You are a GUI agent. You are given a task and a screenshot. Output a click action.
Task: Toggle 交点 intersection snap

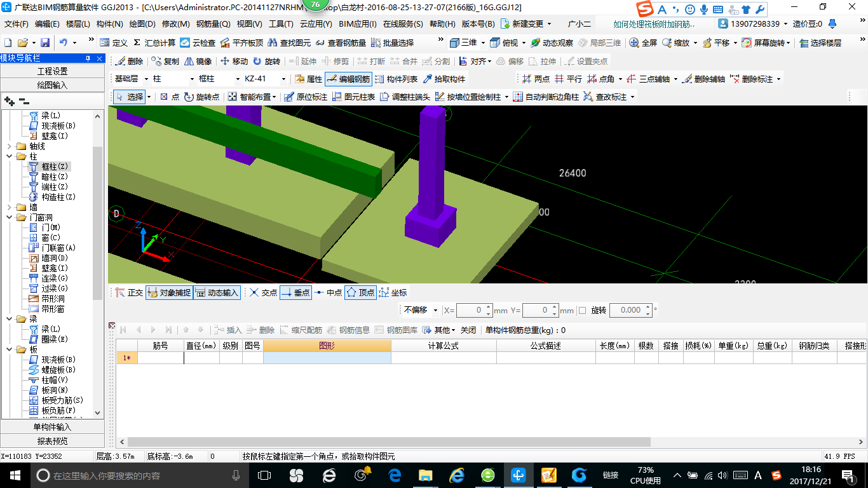263,292
